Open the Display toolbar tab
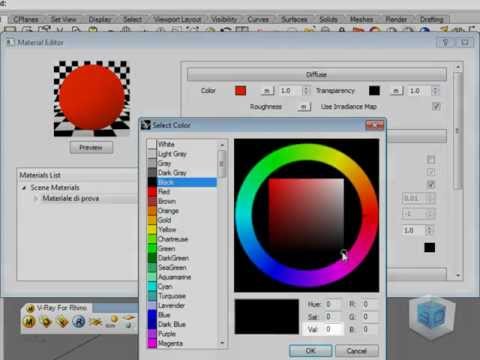480x360 pixels. (x=100, y=20)
